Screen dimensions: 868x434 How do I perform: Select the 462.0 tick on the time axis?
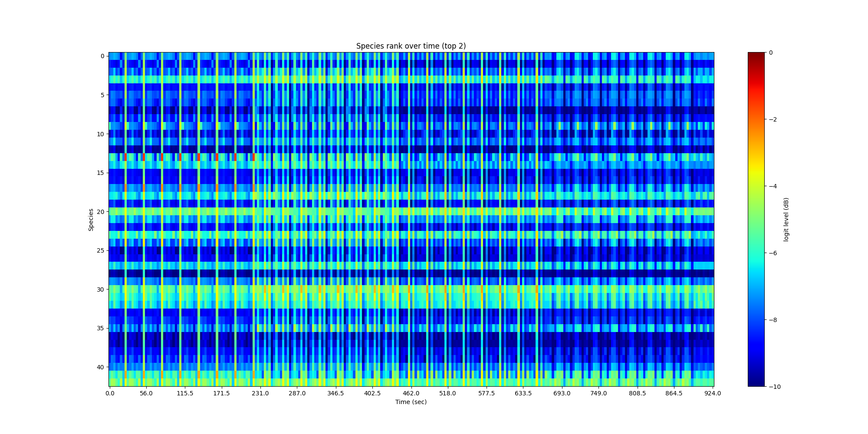tap(411, 393)
